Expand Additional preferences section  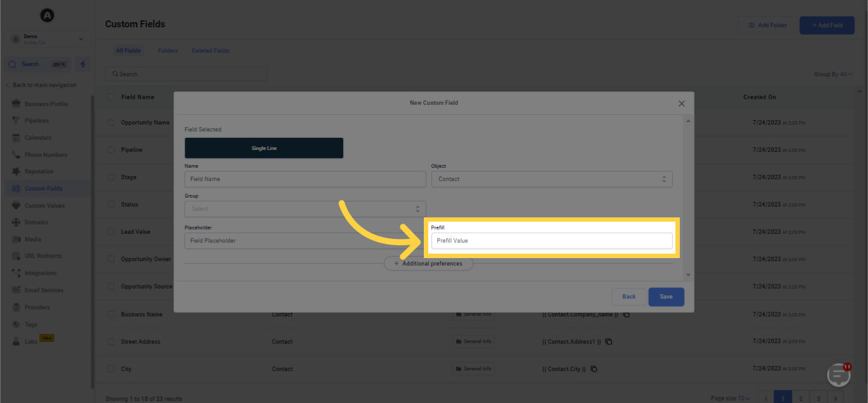(428, 263)
